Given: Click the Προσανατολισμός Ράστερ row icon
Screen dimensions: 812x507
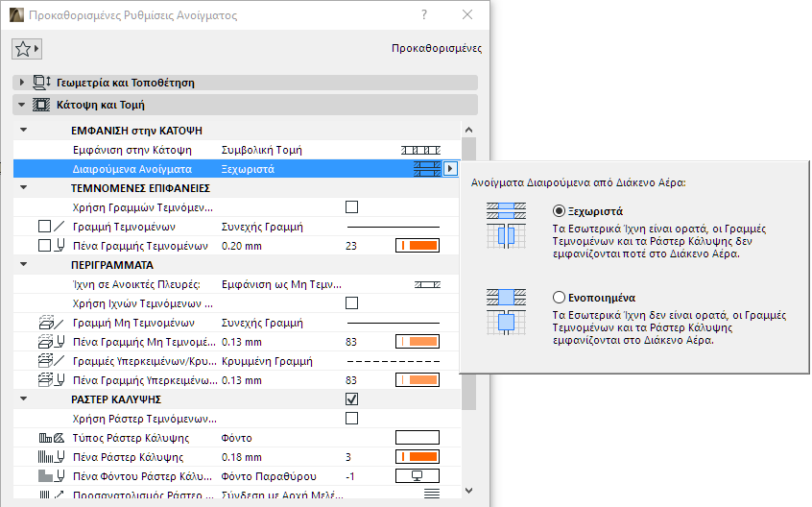Looking at the screenshot, I should 51,495.
